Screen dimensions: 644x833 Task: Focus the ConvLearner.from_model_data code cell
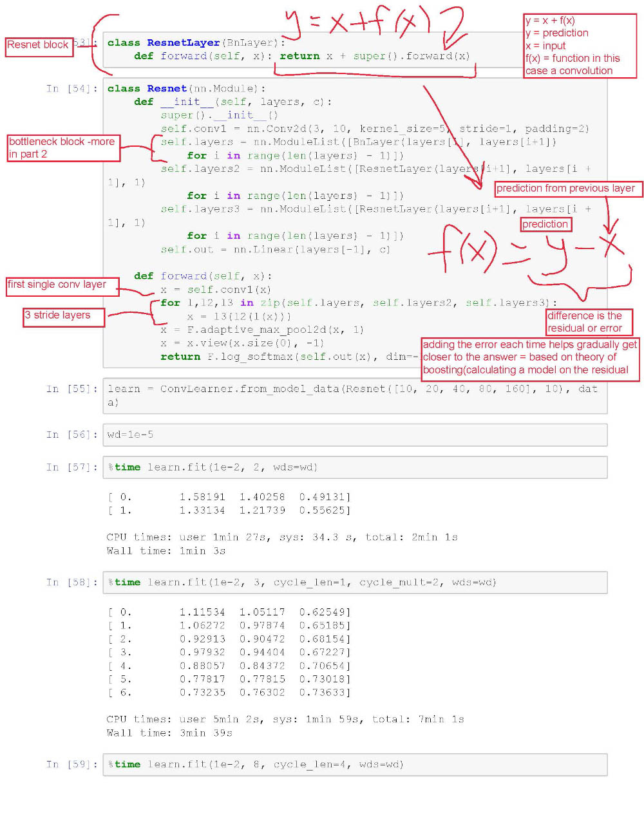[x=355, y=395]
